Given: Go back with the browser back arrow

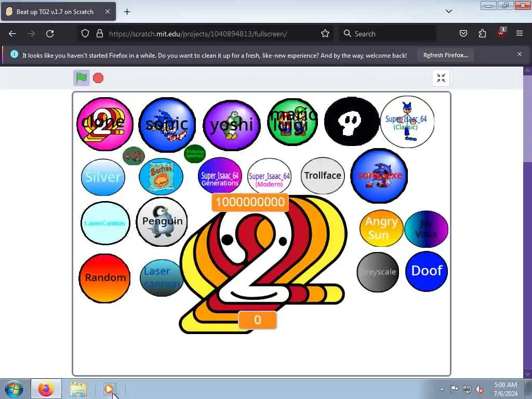Looking at the screenshot, I should 12,34.
